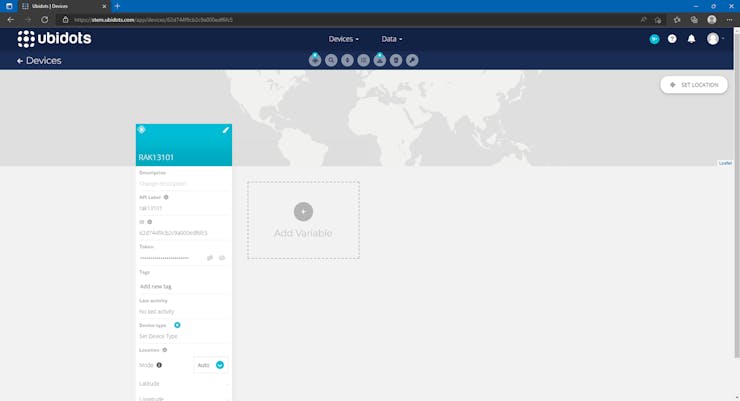
Task: Click the search magnifier toolbar icon
Action: tap(331, 60)
